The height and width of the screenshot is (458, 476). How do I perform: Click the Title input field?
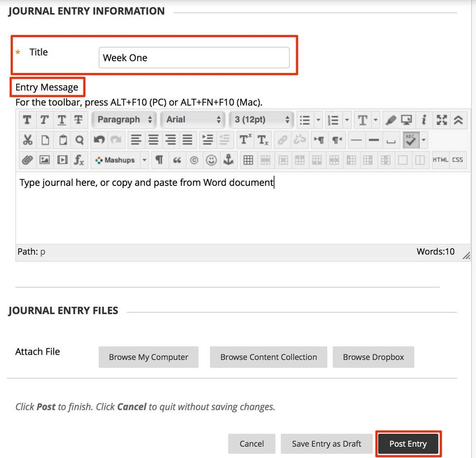point(194,58)
